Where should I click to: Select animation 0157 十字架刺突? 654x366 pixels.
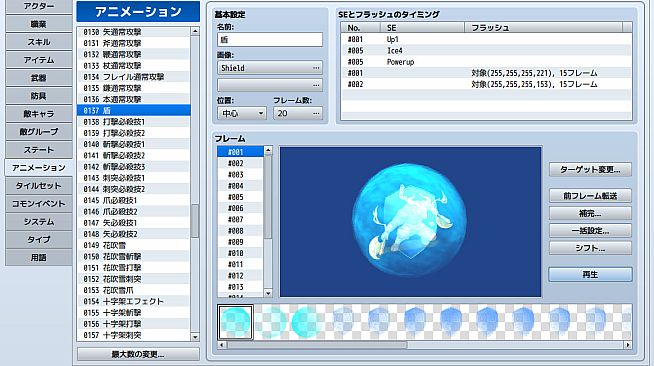pyautogui.click(x=133, y=335)
